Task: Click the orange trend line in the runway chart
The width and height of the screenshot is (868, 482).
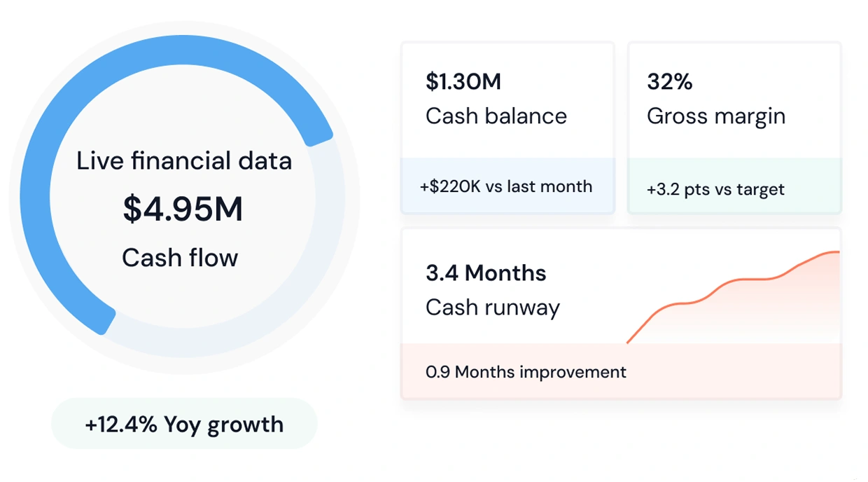Action: click(728, 281)
